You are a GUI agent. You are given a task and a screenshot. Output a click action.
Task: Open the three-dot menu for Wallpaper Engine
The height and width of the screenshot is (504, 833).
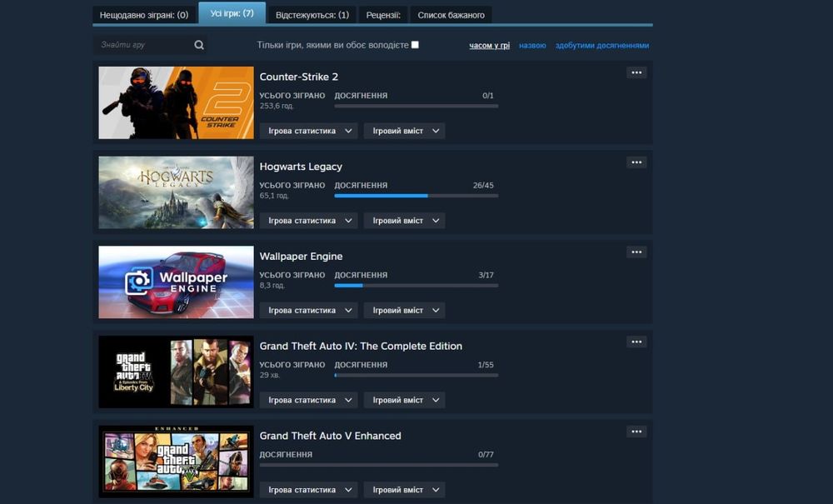coord(636,252)
